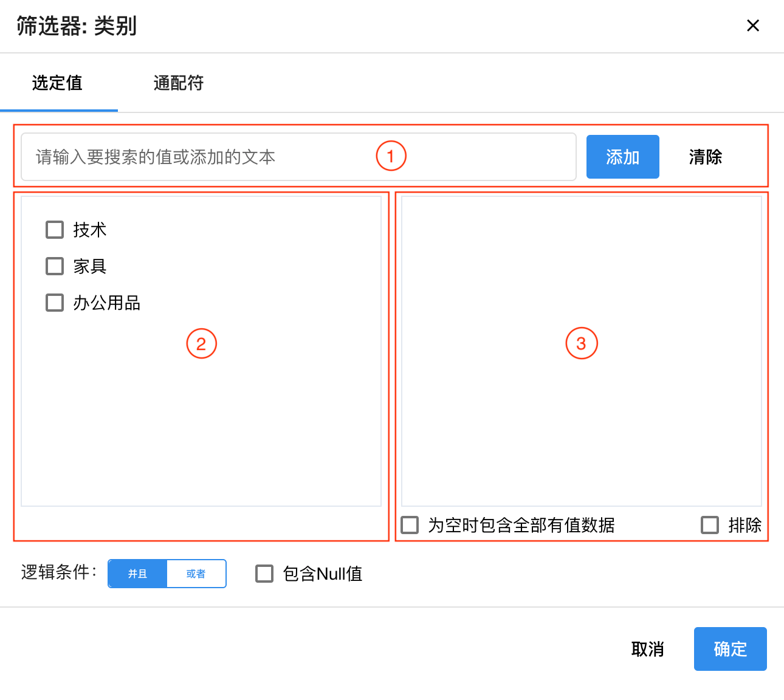Enable 为空时包含全部有值数据 option
The width and height of the screenshot is (784, 700).
pyautogui.click(x=410, y=525)
